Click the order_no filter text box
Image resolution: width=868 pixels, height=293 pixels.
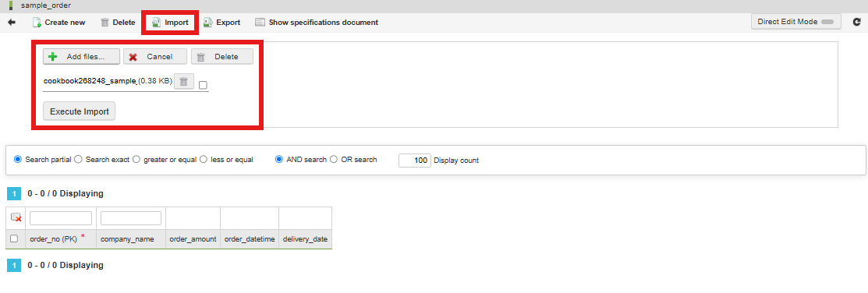pyautogui.click(x=61, y=218)
